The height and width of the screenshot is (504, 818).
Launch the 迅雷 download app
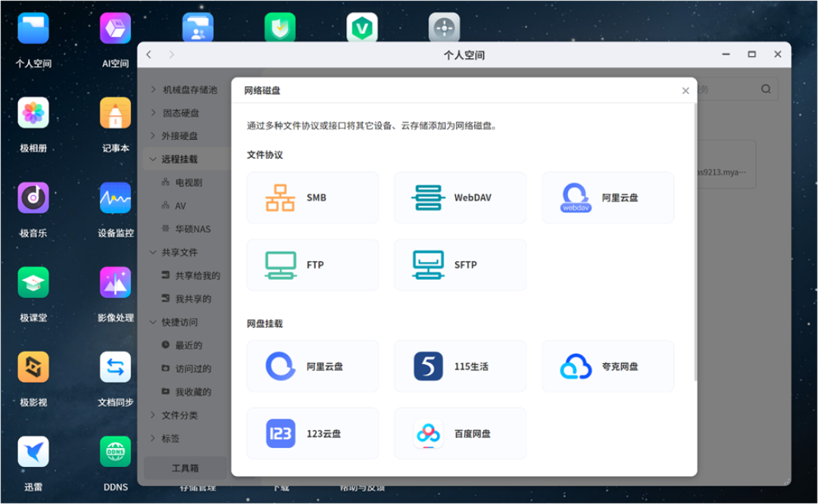[x=33, y=452]
